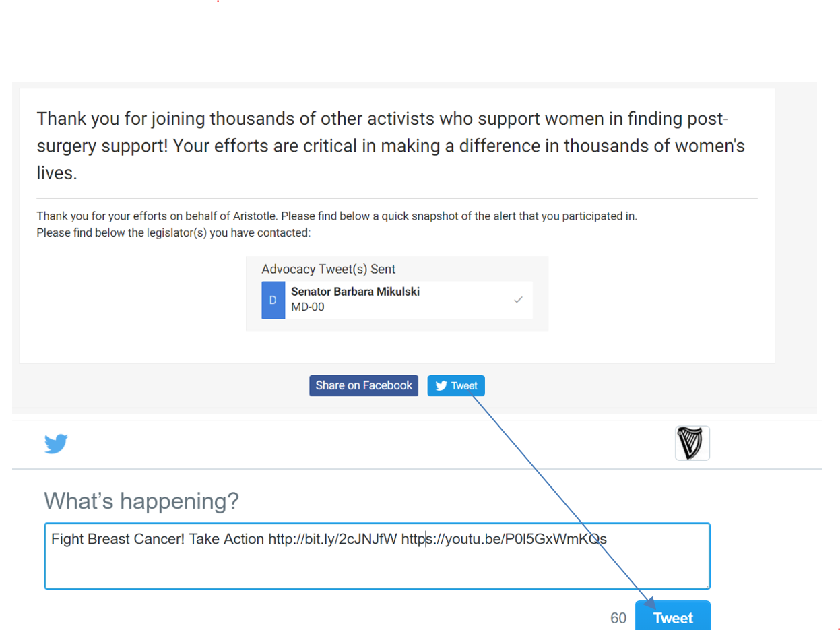Click the youtu.be link in the tweet

point(505,539)
